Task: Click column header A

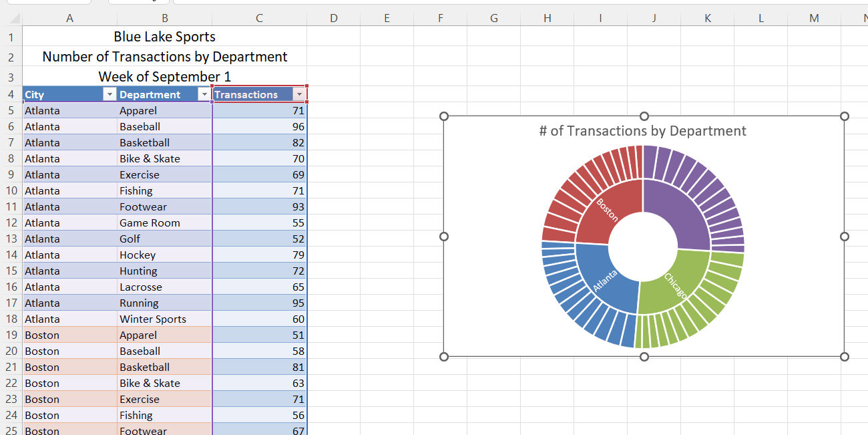Action: point(70,19)
